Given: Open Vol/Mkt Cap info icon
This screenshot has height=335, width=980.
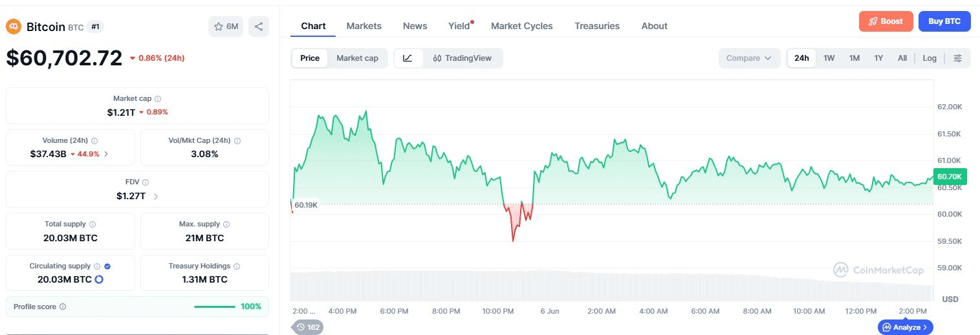Looking at the screenshot, I should pyautogui.click(x=237, y=140).
